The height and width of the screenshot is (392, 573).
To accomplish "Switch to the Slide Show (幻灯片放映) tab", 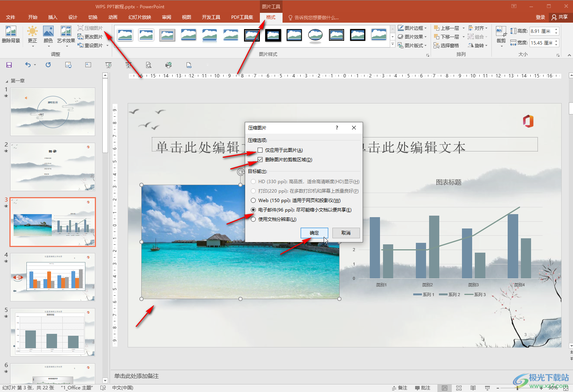I will (x=140, y=17).
